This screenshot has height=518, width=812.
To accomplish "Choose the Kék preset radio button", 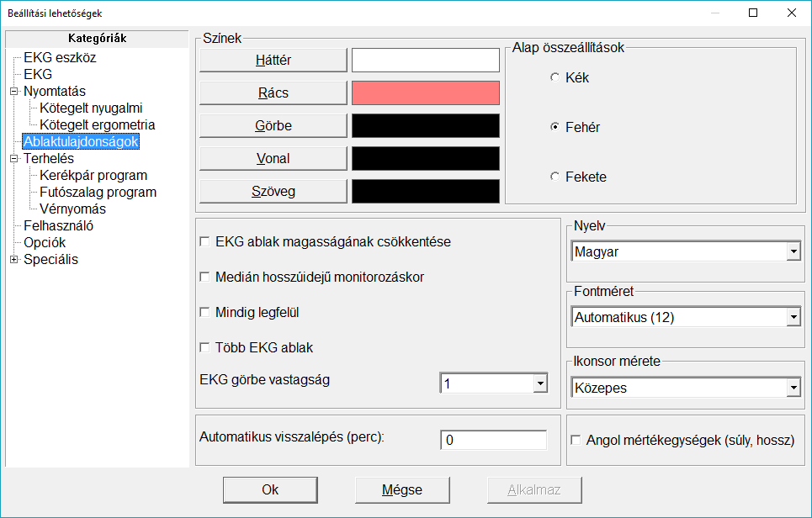I will click(x=555, y=77).
